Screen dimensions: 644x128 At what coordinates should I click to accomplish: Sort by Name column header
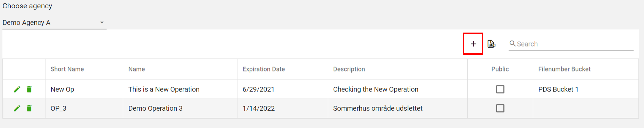136,69
